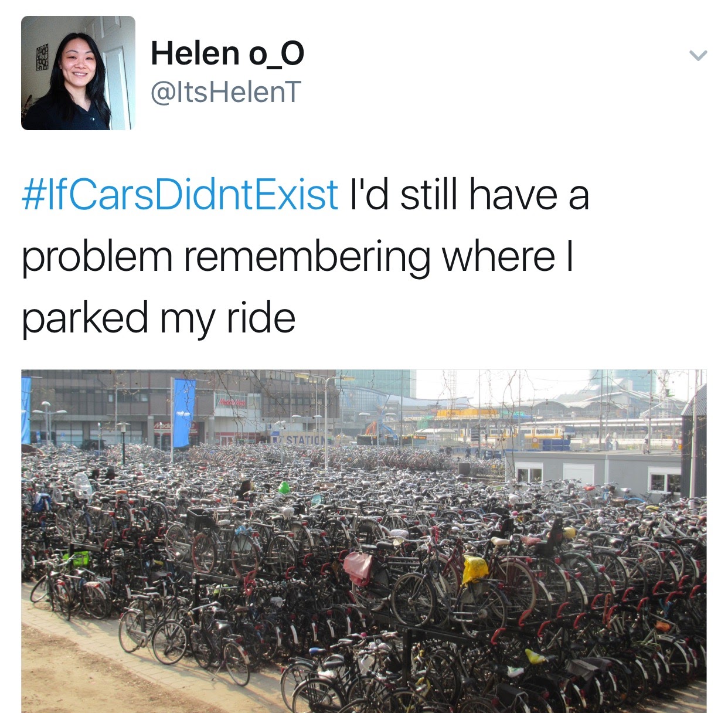This screenshot has height=713, width=728.
Task: Open the @ItsHelenT handle
Action: 226,92
